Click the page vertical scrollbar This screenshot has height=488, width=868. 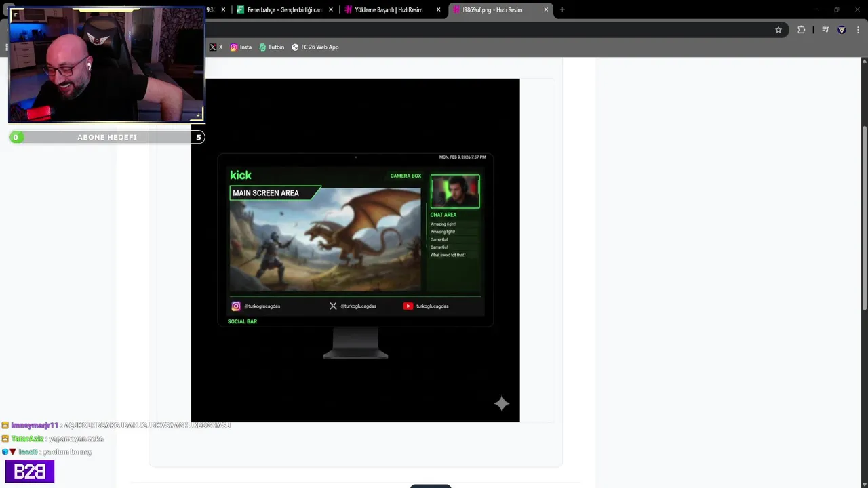click(864, 217)
